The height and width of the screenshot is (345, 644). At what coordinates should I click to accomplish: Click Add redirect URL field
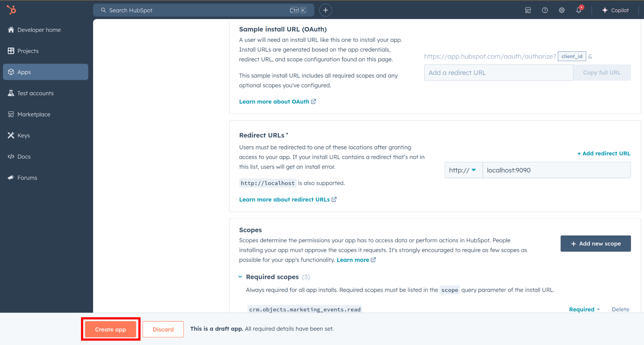click(x=499, y=72)
